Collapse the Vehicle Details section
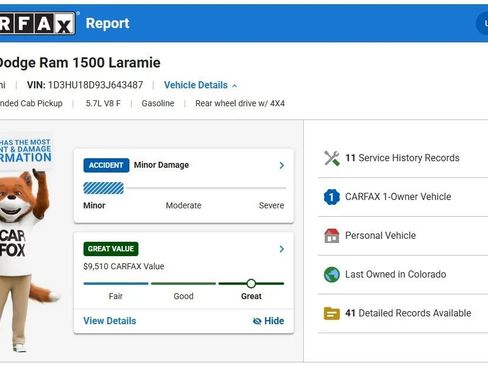The height and width of the screenshot is (366, 488). coord(200,85)
